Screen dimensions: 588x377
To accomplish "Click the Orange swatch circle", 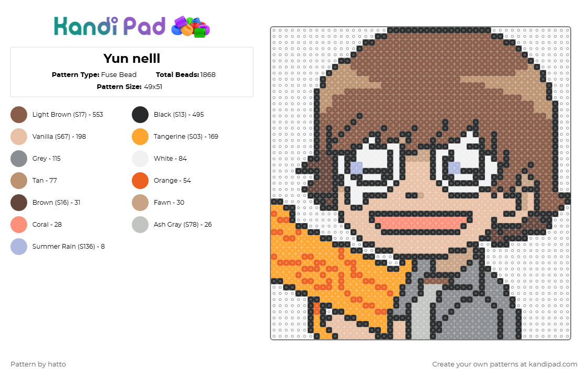I will coord(140,181).
